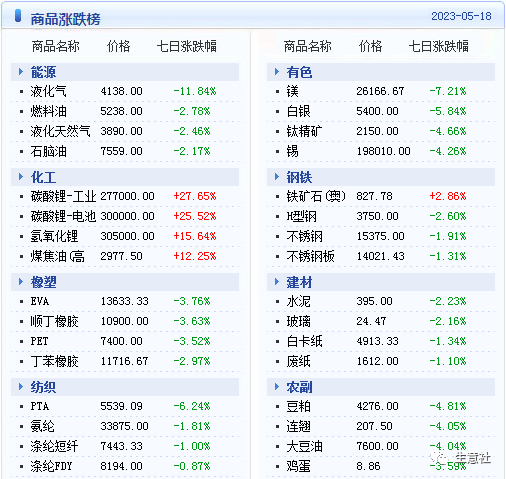Select the 大豆油 commodity
The height and width of the screenshot is (479, 506).
pyautogui.click(x=304, y=446)
